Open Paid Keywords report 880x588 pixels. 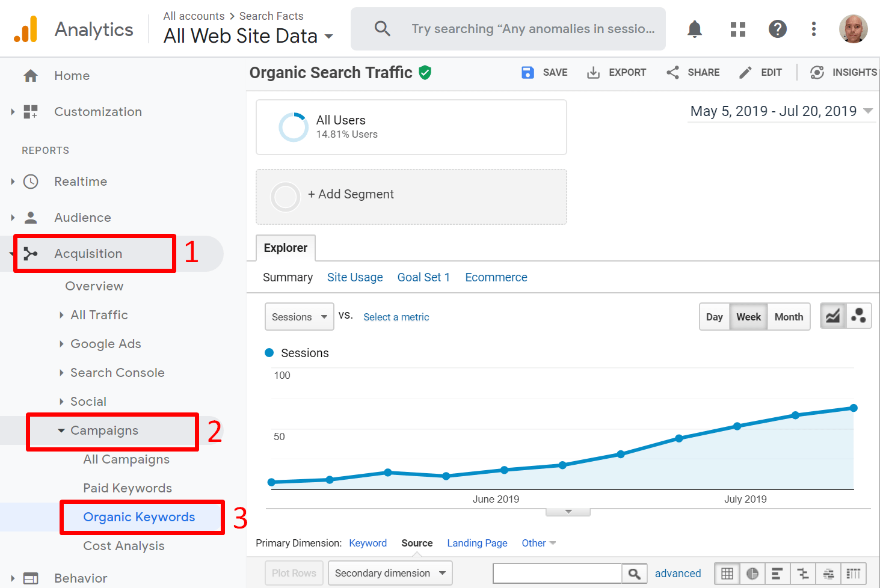(128, 488)
